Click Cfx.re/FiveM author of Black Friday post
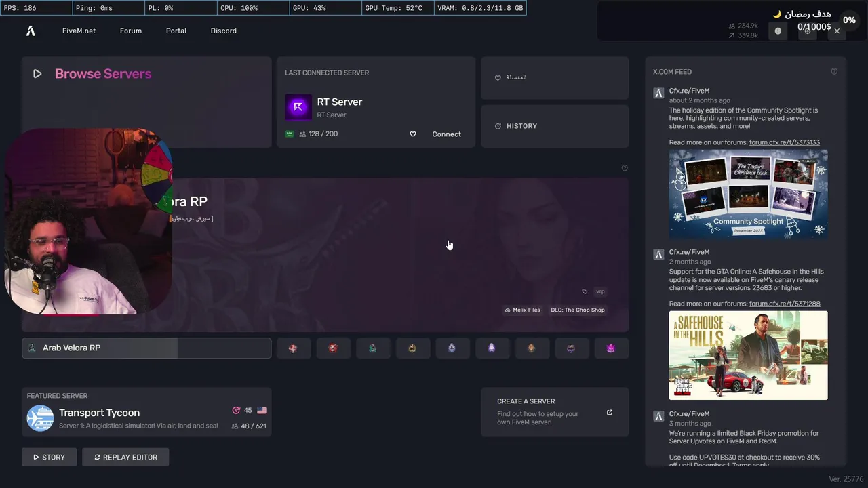Screen dimensions: 868x488 click(x=689, y=413)
